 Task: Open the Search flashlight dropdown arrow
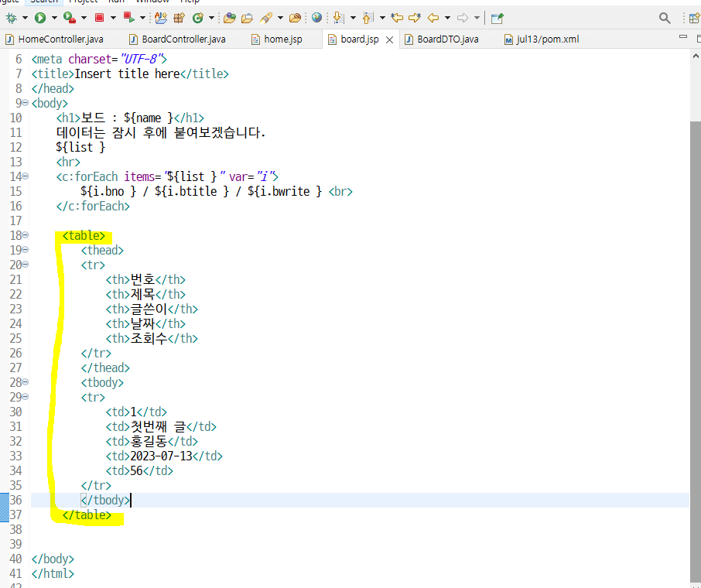[280, 18]
